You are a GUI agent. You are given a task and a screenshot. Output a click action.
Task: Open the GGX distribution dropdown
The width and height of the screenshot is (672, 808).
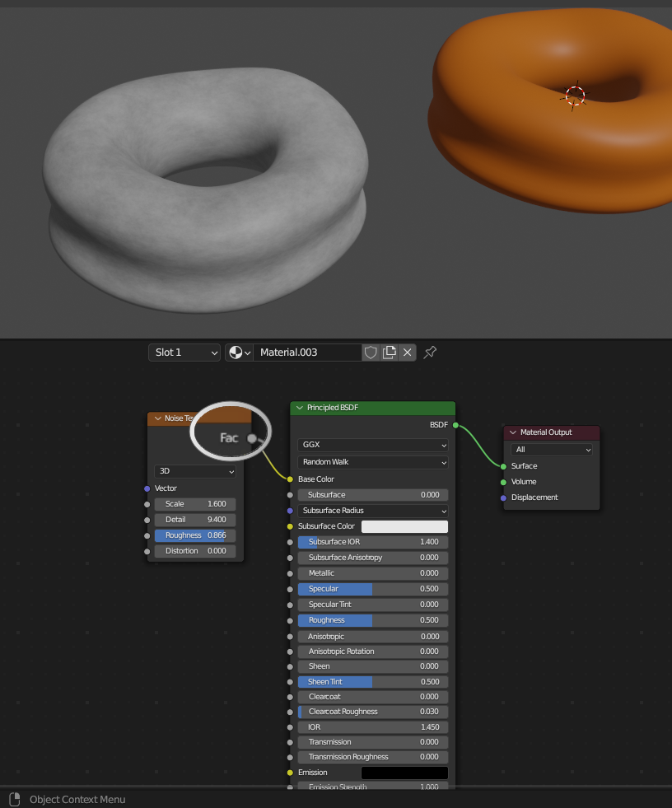[372, 445]
